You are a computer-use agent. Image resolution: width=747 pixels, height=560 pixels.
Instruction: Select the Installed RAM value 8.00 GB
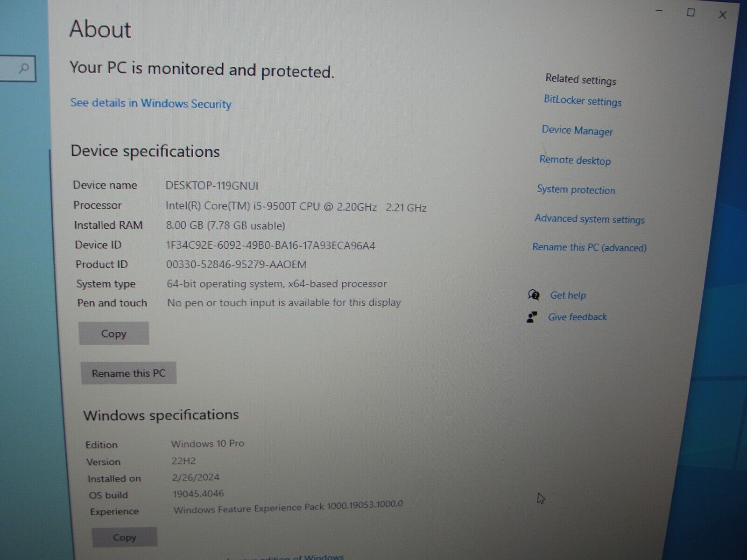(226, 225)
